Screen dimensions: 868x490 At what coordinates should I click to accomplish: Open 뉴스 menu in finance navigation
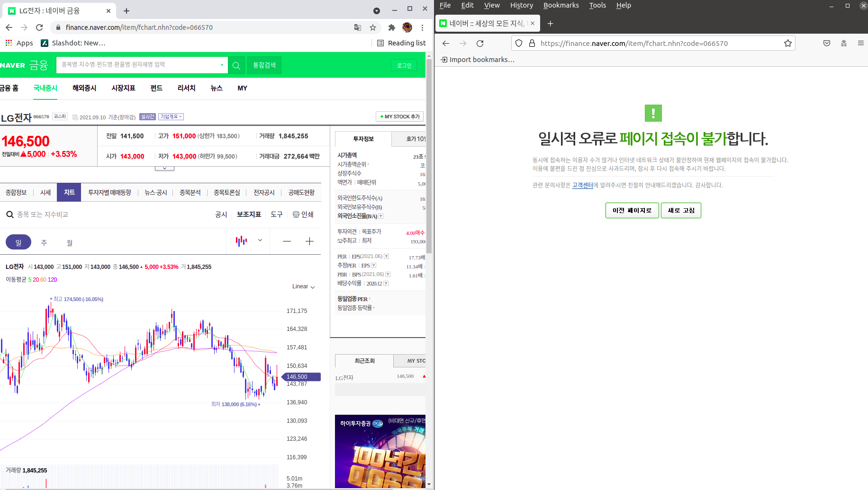point(217,88)
